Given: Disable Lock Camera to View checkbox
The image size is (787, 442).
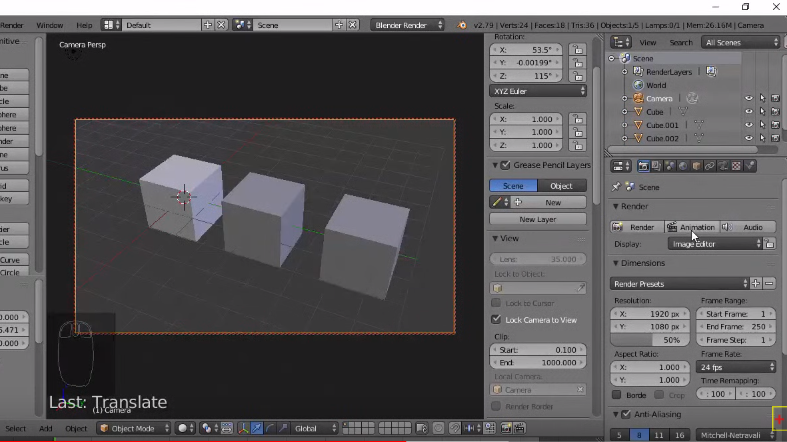Looking at the screenshot, I should pyautogui.click(x=497, y=319).
